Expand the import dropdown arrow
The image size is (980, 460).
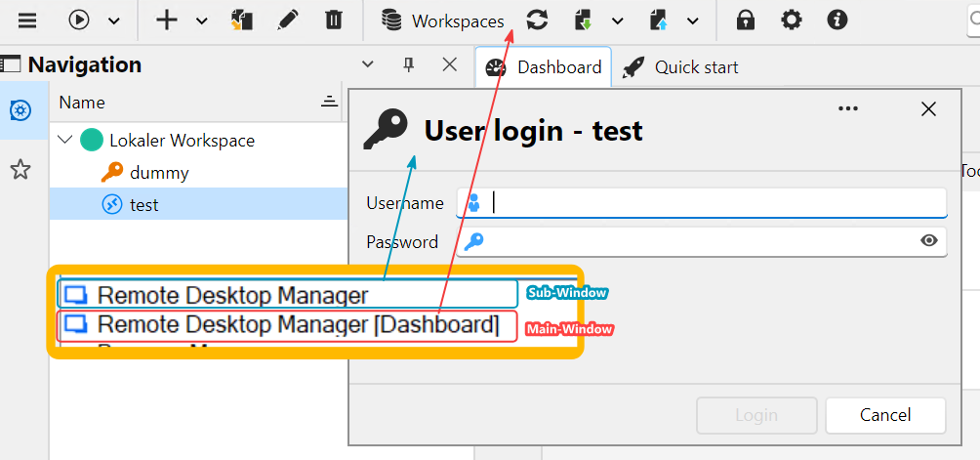617,21
